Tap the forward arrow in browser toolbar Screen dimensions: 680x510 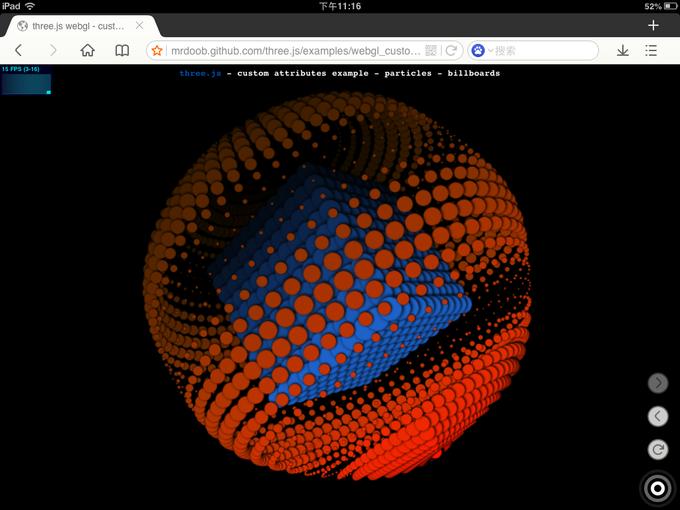53,50
